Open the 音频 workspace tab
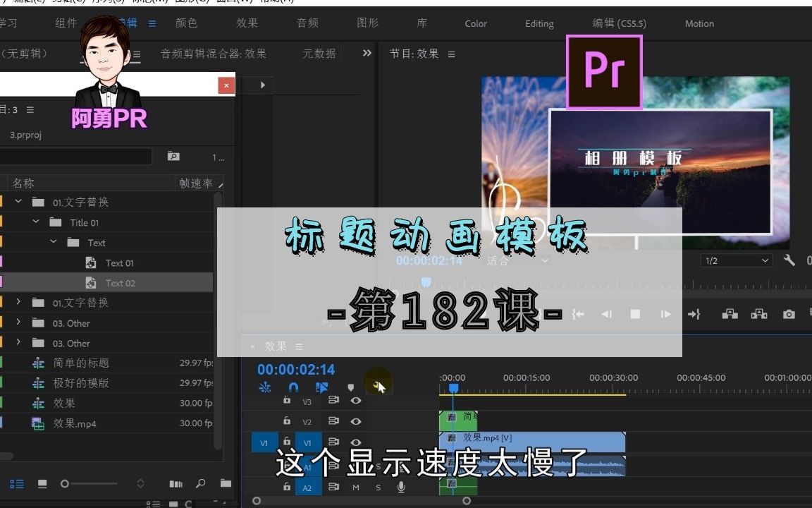Screen dimensions: 812x508 307,23
